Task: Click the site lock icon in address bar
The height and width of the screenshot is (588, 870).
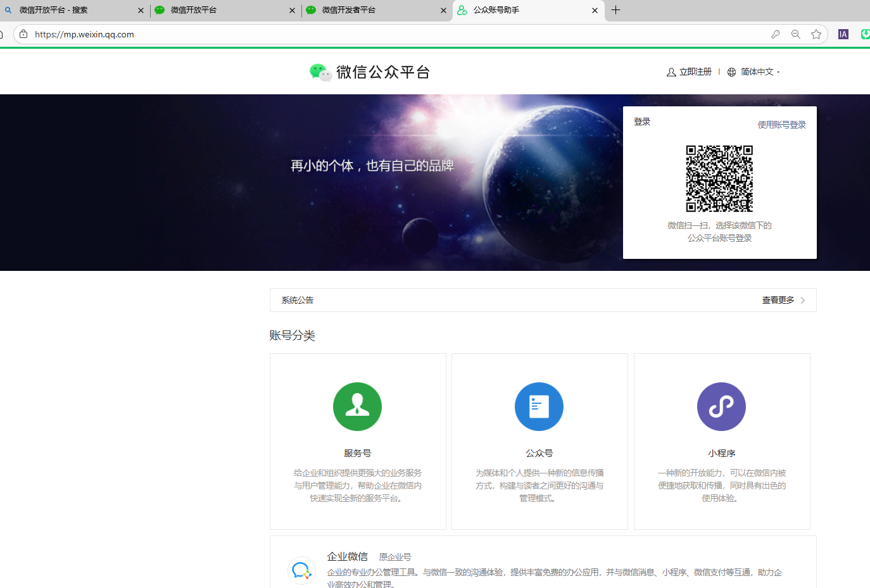Action: point(23,34)
